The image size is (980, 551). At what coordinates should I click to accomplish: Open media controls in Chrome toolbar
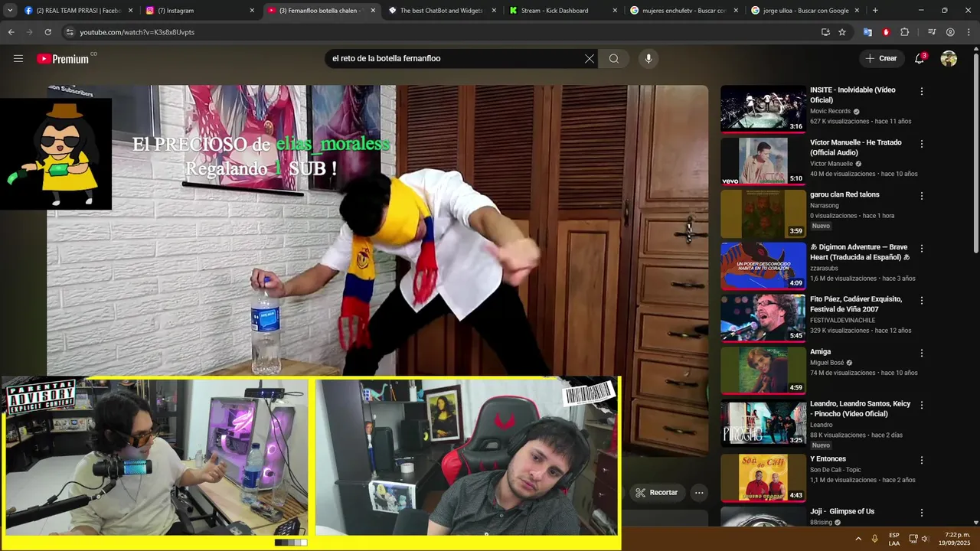tap(932, 32)
